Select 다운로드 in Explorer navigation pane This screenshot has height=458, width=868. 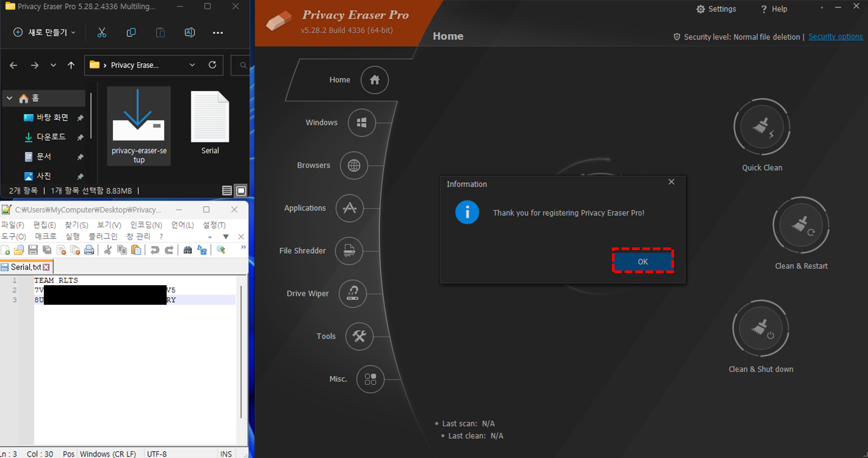pyautogui.click(x=51, y=137)
